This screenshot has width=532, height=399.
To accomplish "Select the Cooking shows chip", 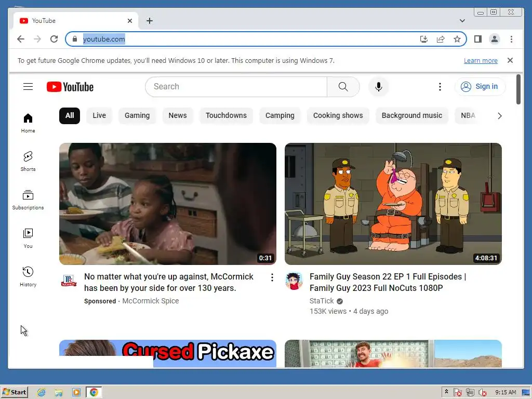I will click(338, 116).
